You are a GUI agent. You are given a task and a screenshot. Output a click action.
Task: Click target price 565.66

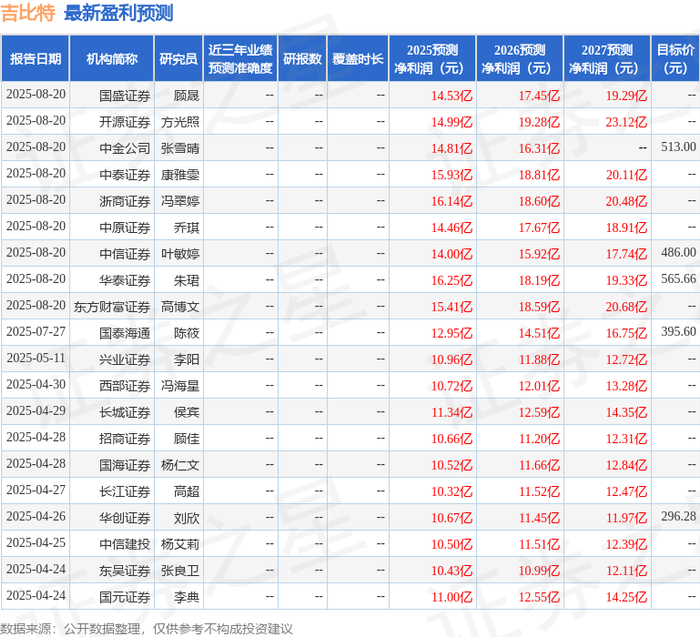[679, 279]
